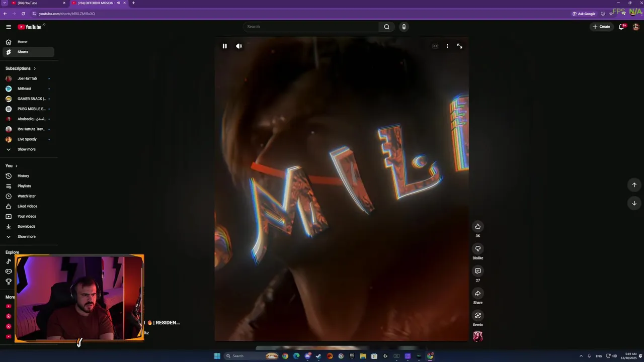Open Your videos in the sidebar

28,216
